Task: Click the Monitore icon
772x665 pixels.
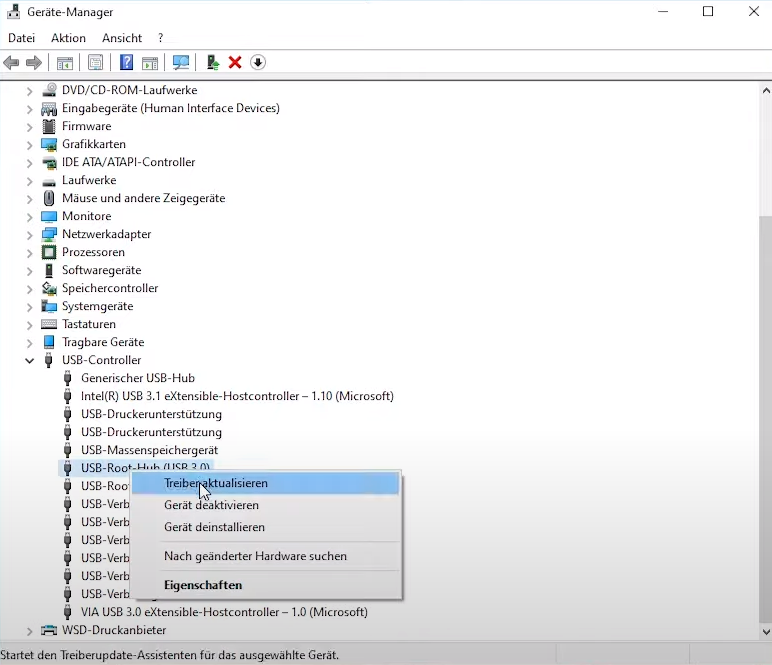Action: 49,216
